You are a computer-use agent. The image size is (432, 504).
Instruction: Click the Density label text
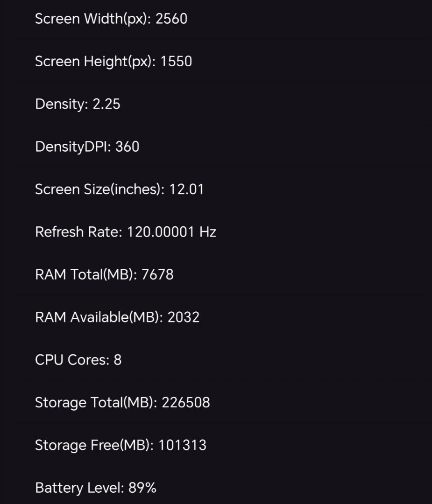(61, 104)
